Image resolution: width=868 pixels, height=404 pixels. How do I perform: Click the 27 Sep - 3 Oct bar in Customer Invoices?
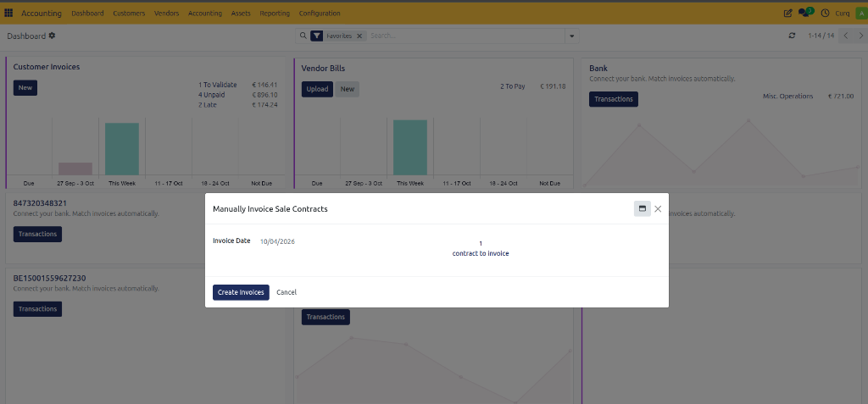pyautogui.click(x=75, y=169)
